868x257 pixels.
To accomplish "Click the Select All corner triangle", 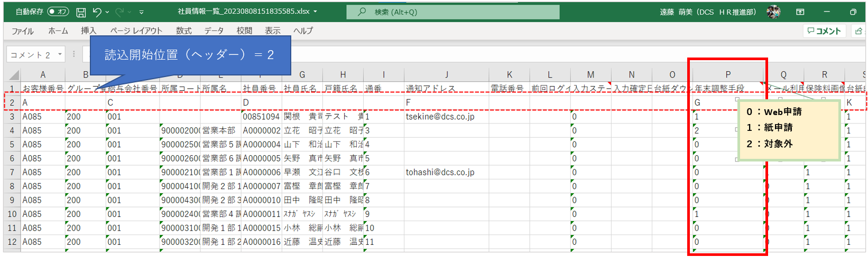I will coord(13,75).
